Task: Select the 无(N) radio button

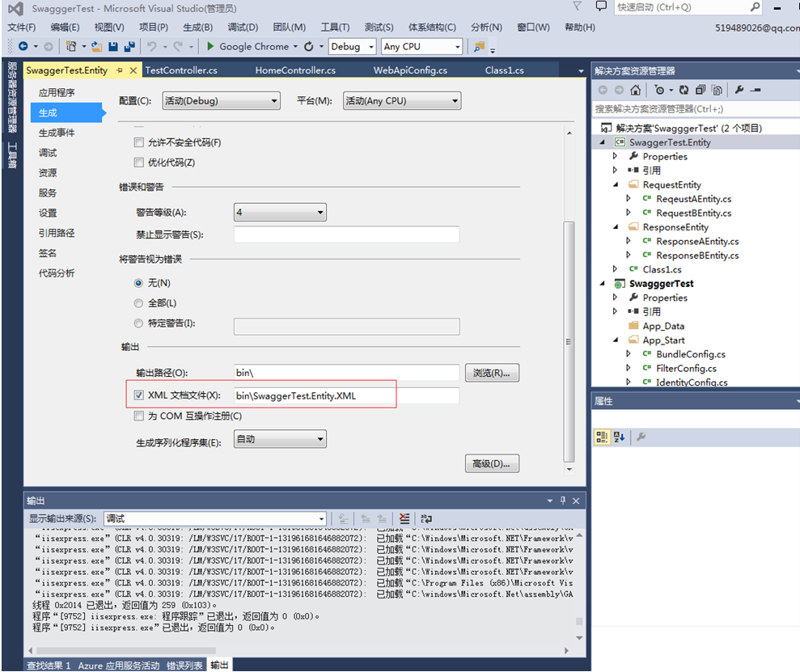Action: [138, 283]
